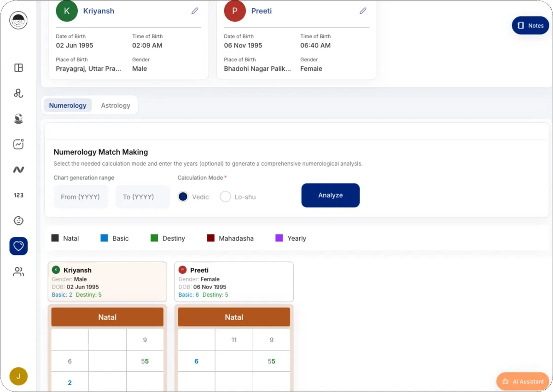Focus the To (YYYY) year field
The image size is (553, 392).
click(x=143, y=197)
